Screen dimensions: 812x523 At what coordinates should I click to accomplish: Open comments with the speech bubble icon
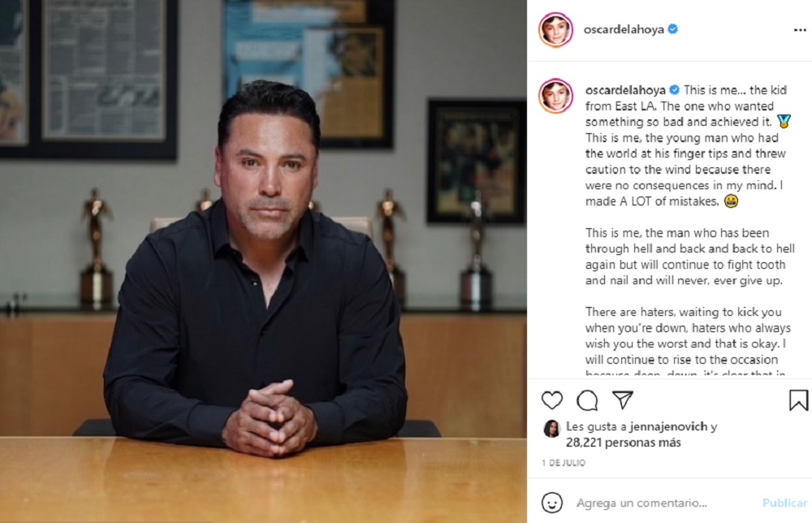pyautogui.click(x=587, y=400)
